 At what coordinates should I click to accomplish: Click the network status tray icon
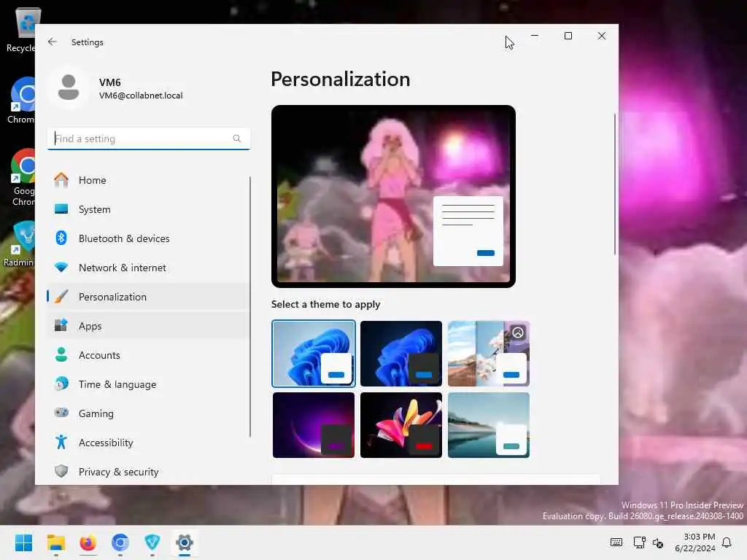click(639, 542)
